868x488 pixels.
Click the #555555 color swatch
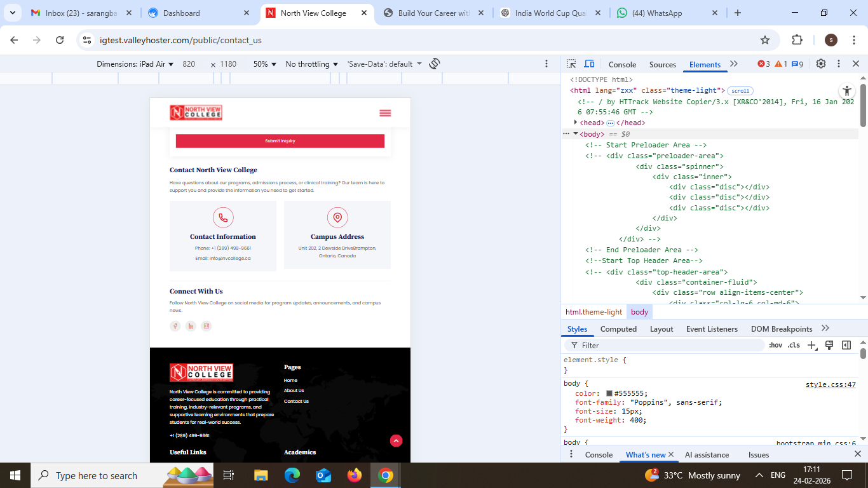[x=609, y=393]
